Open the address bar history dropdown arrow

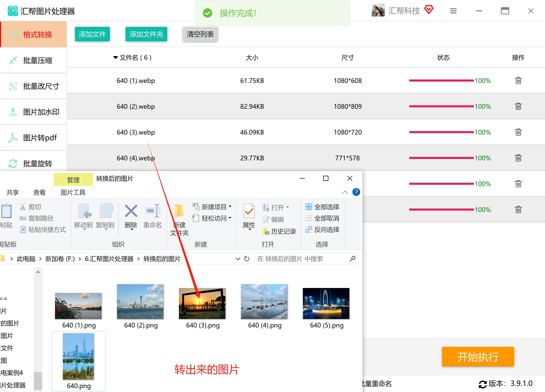[238, 259]
